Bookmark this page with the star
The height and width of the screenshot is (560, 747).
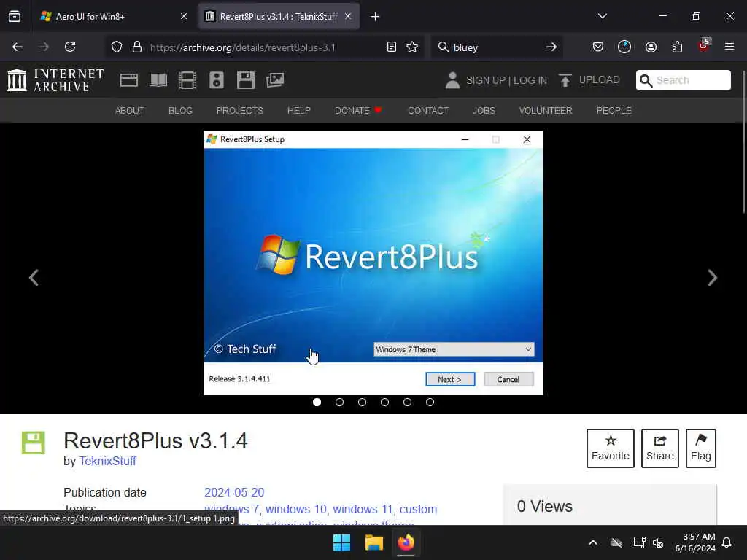coord(412,47)
